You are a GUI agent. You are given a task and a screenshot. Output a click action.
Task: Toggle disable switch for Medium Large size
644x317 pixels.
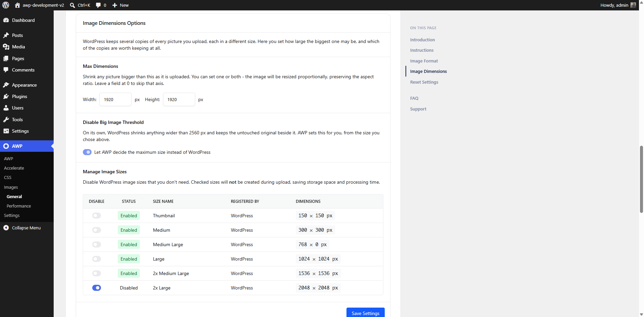click(x=97, y=244)
